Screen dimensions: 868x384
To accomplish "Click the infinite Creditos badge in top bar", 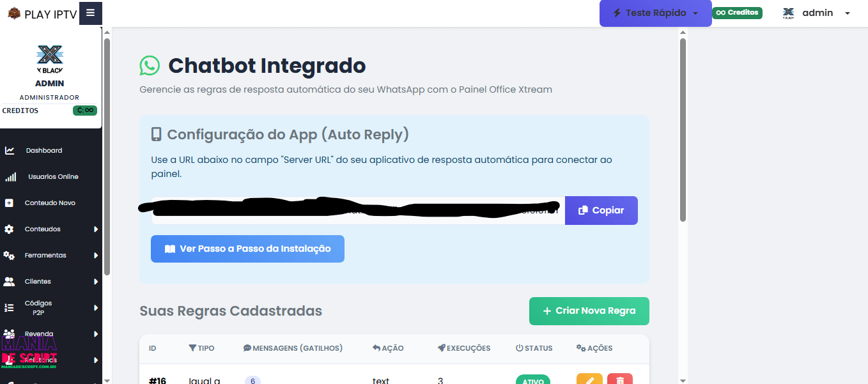I will coord(737,13).
